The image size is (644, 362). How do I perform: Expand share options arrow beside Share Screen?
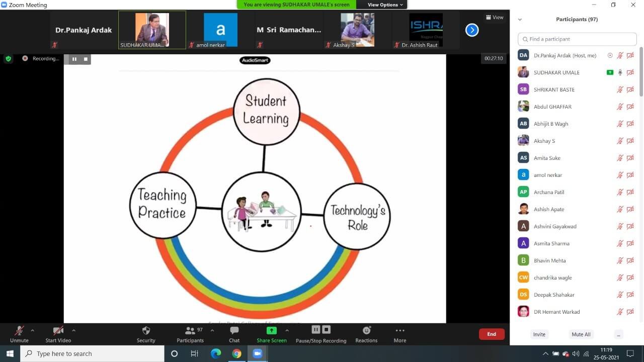coord(287,330)
